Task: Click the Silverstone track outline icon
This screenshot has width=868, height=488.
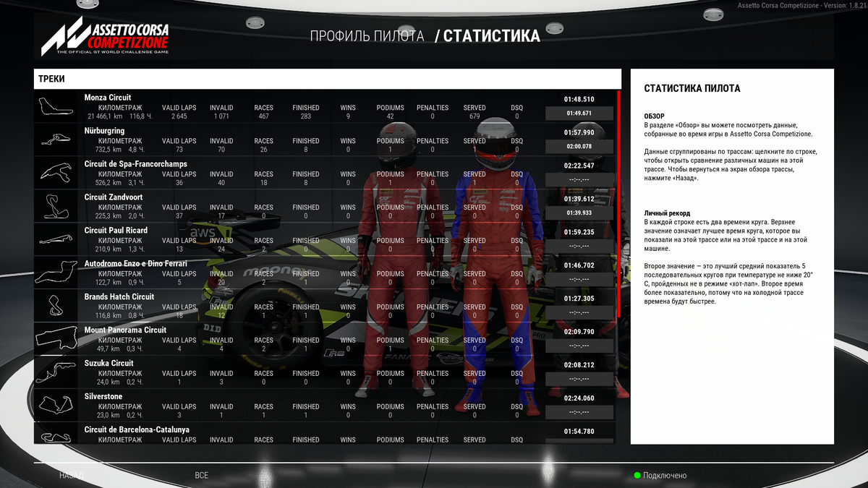Action: [56, 406]
